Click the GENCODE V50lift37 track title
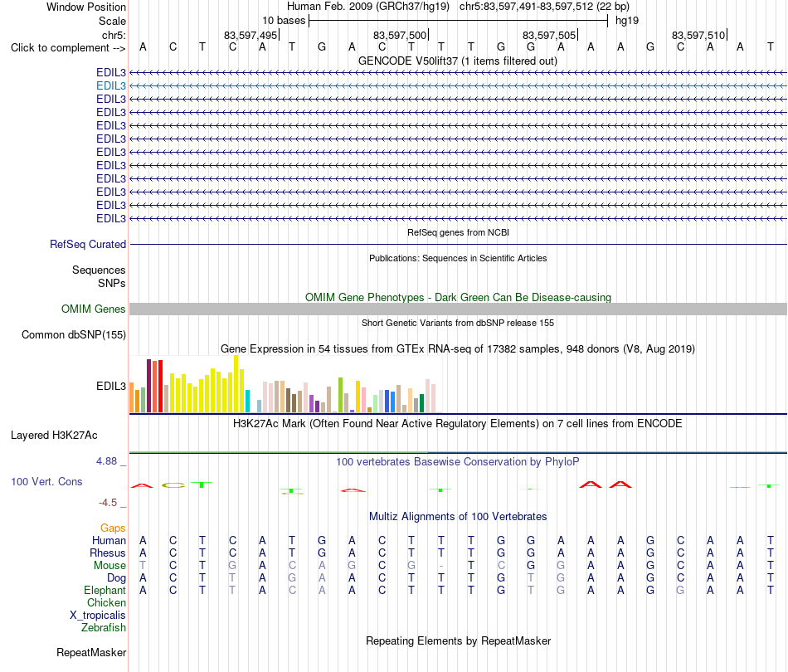788x672 pixels. coord(457,61)
